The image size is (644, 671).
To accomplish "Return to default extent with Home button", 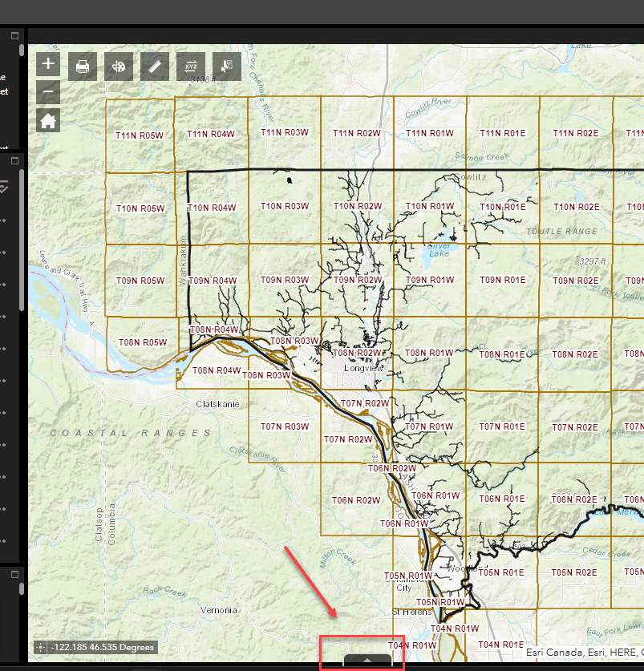I will coord(47,119).
